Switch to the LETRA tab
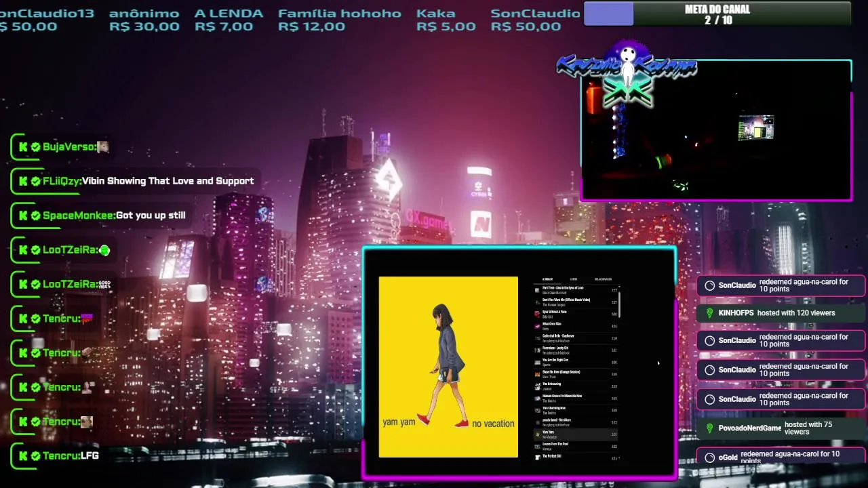This screenshot has height=488, width=868. 574,279
